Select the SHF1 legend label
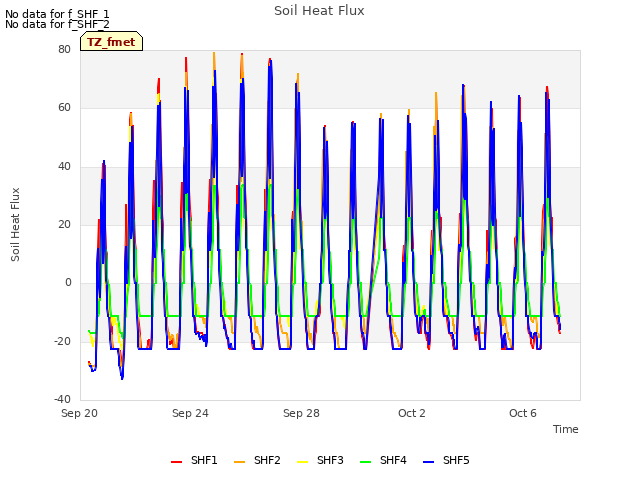Image resolution: width=640 pixels, height=480 pixels. (204, 460)
